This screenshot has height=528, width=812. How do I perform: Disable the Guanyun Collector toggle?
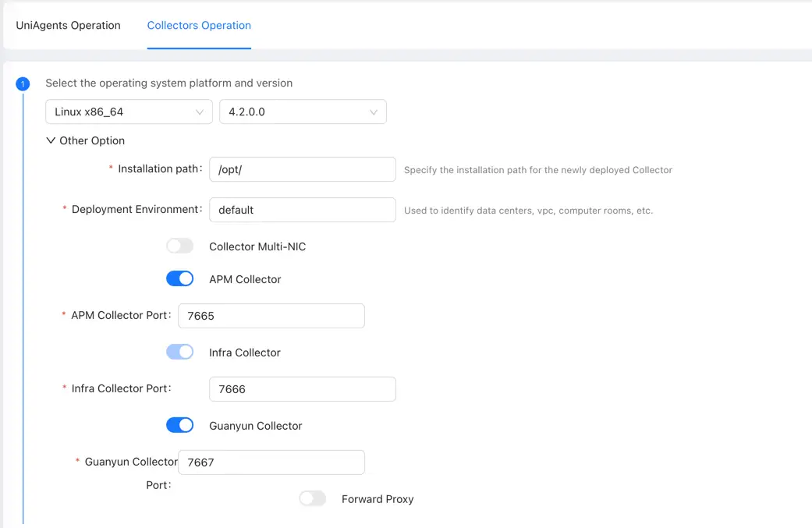[x=179, y=425]
